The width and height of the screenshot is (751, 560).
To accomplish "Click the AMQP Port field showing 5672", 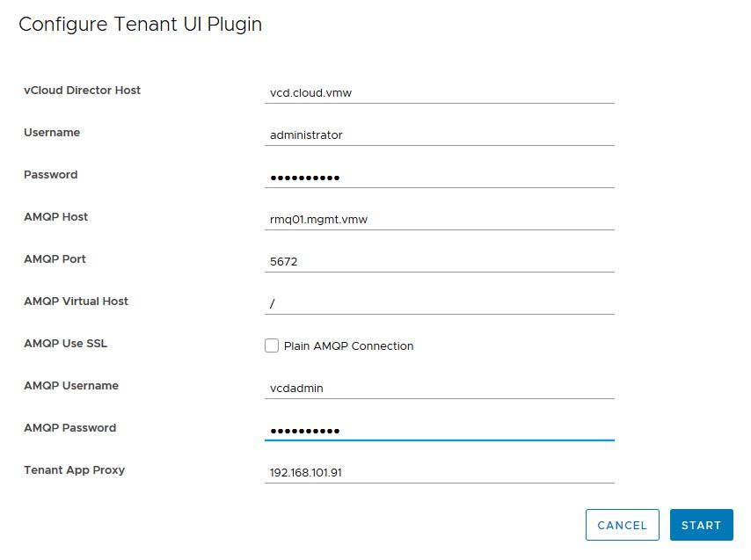I will click(439, 261).
